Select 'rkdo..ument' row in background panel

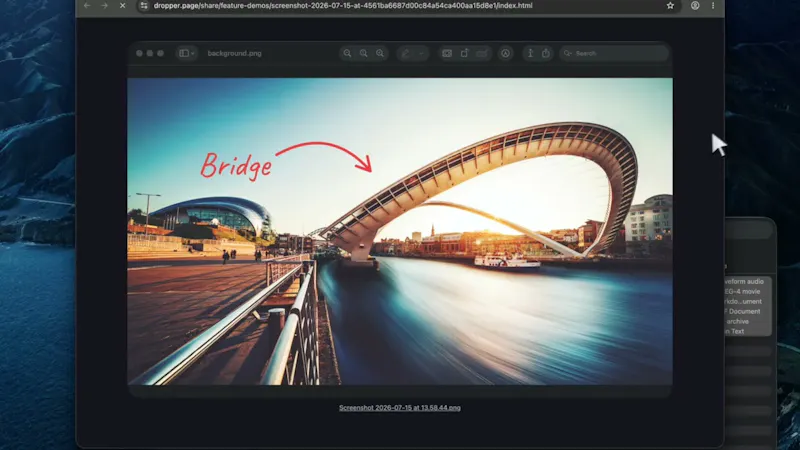pyautogui.click(x=748, y=302)
